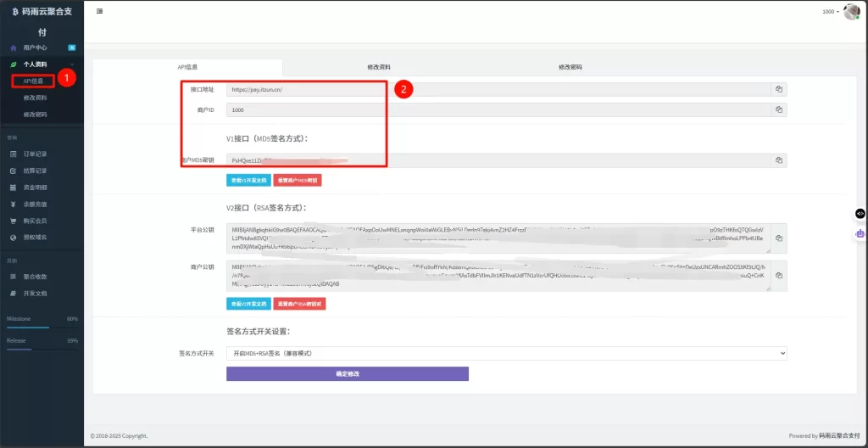Click the 商户ID input field
The width and height of the screenshot is (868, 448).
[498, 109]
